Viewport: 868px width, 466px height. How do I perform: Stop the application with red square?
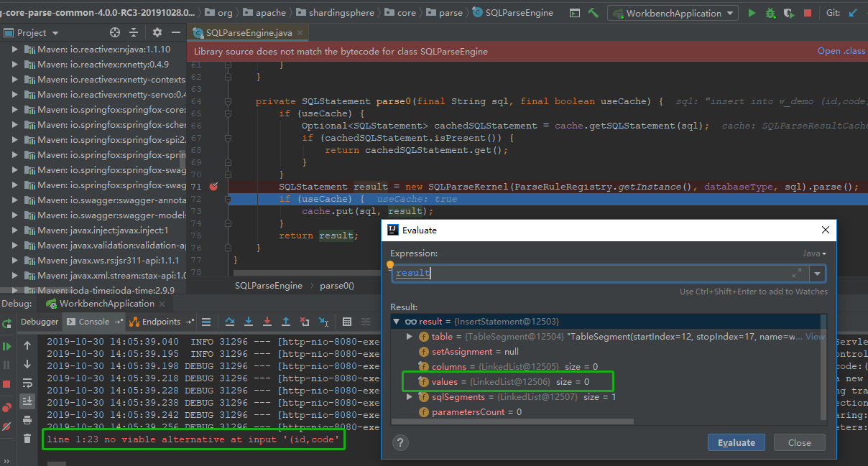[x=808, y=13]
